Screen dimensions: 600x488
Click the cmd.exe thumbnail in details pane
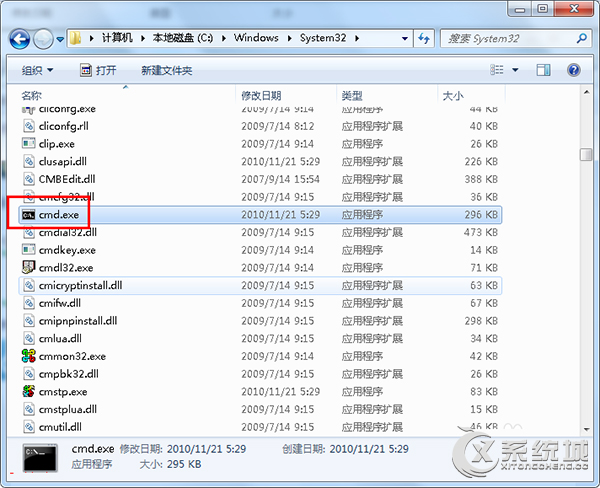pos(40,457)
